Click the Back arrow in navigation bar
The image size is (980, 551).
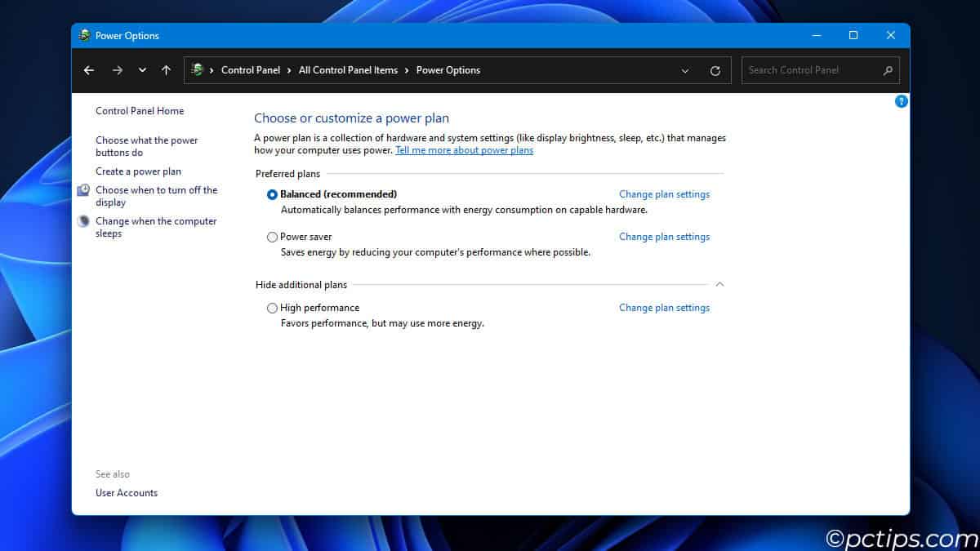[89, 70]
